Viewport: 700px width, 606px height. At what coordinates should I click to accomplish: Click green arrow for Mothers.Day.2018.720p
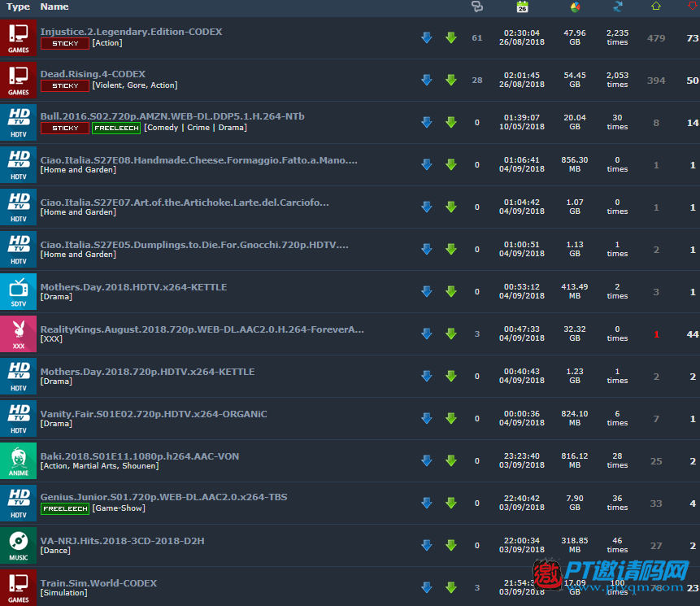pos(451,377)
